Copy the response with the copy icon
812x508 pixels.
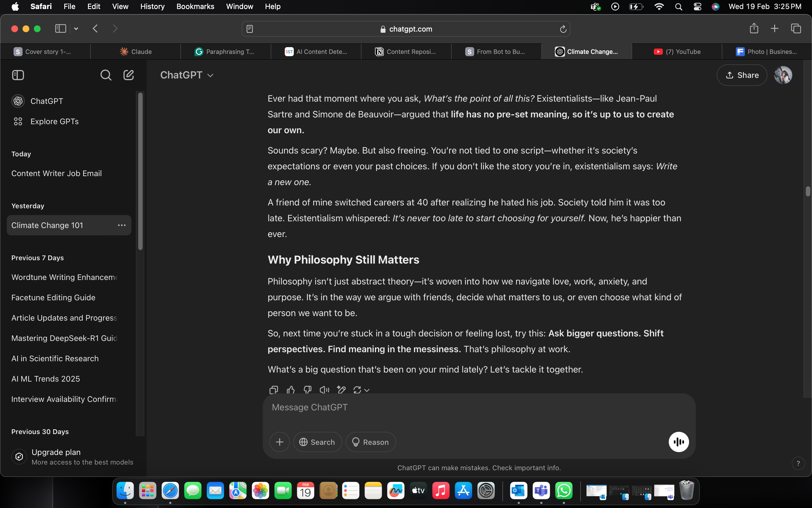pyautogui.click(x=274, y=390)
